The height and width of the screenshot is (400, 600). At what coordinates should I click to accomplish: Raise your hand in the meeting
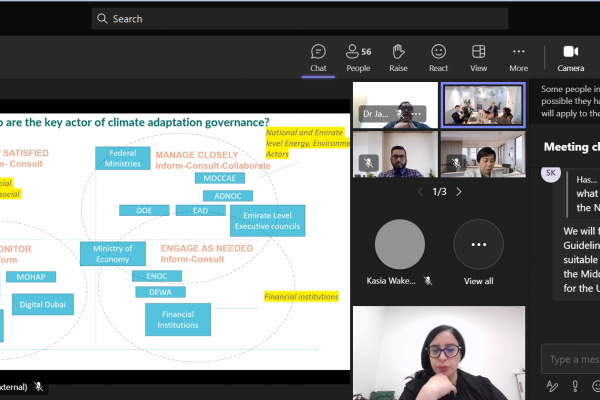click(x=398, y=57)
